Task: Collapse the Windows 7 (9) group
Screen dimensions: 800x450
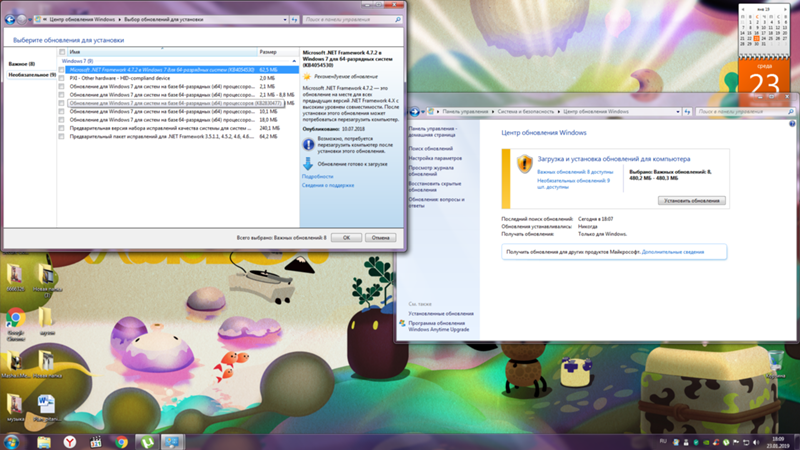Action: [x=294, y=61]
